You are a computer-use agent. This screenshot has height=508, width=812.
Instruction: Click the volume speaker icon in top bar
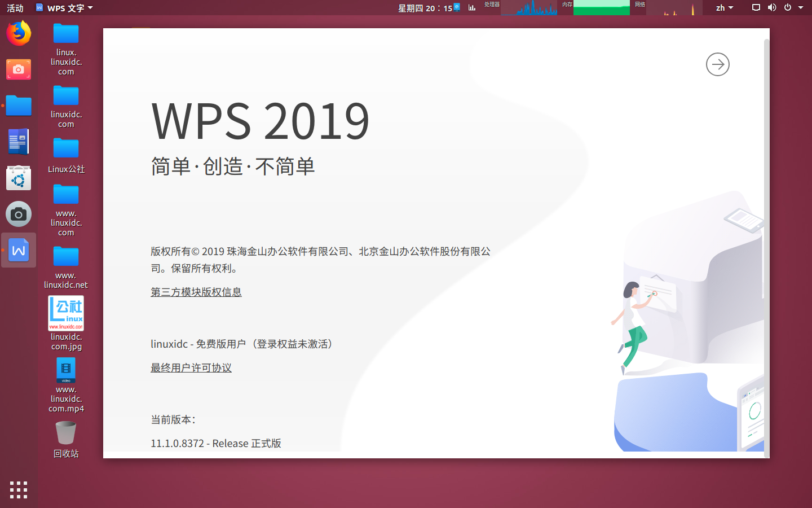coord(772,7)
